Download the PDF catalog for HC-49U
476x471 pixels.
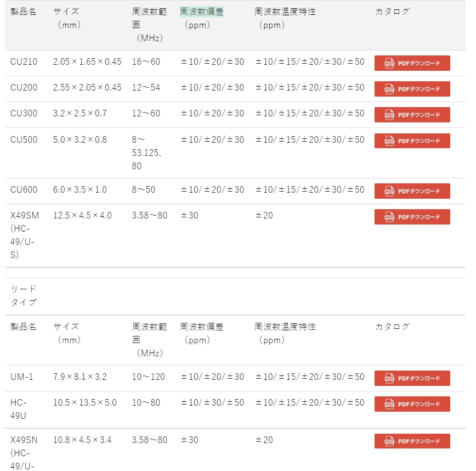coord(412,404)
